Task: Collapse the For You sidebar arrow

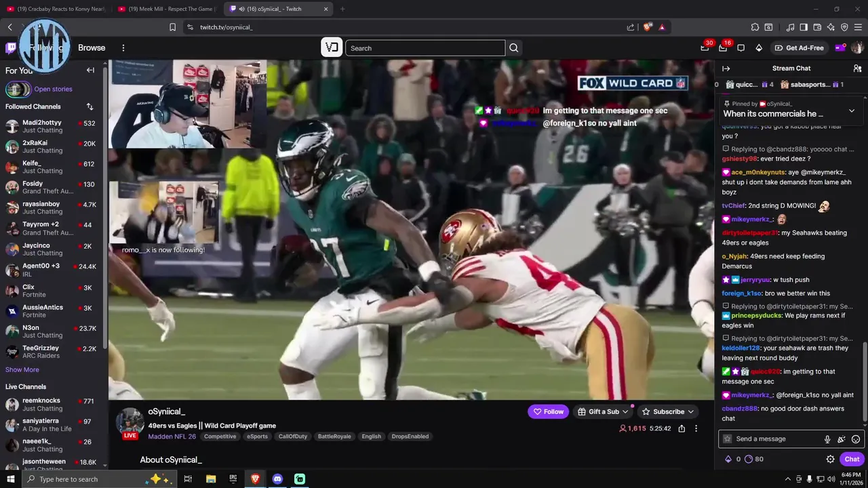Action: coord(90,70)
